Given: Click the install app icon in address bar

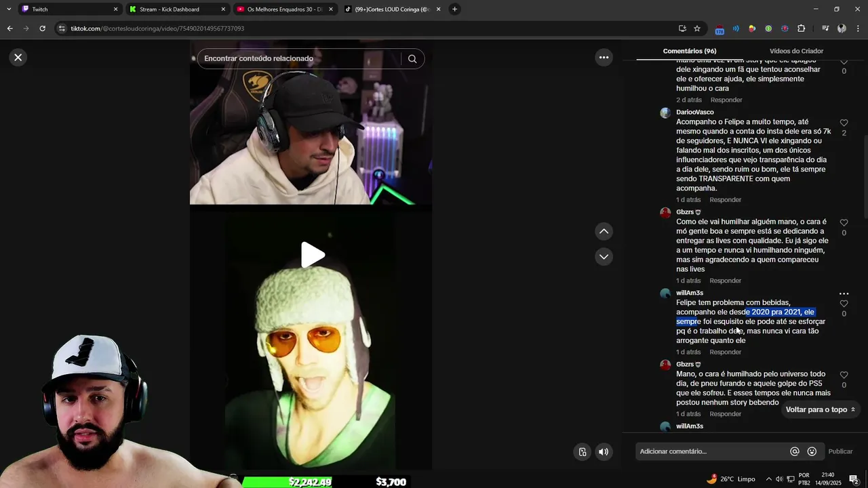Looking at the screenshot, I should coord(682,28).
